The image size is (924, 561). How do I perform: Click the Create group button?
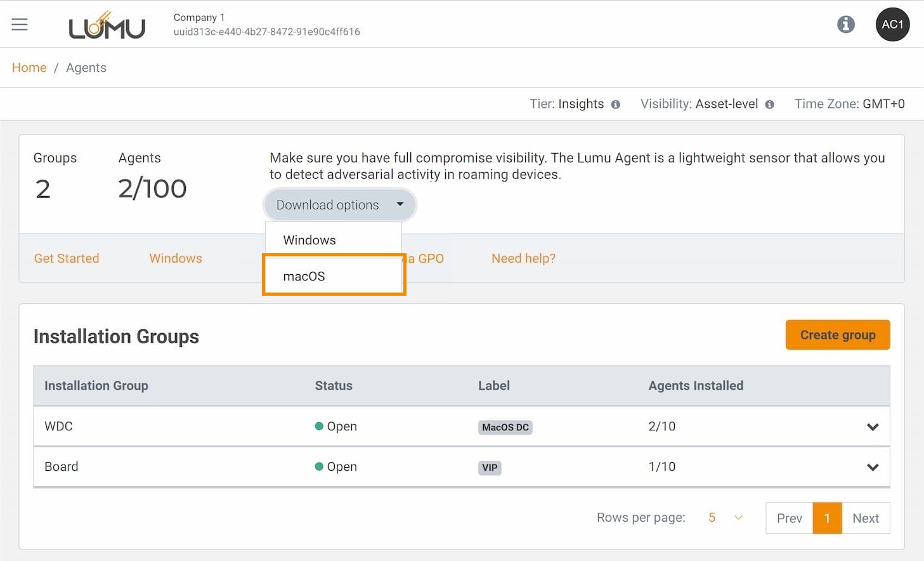[x=837, y=334]
